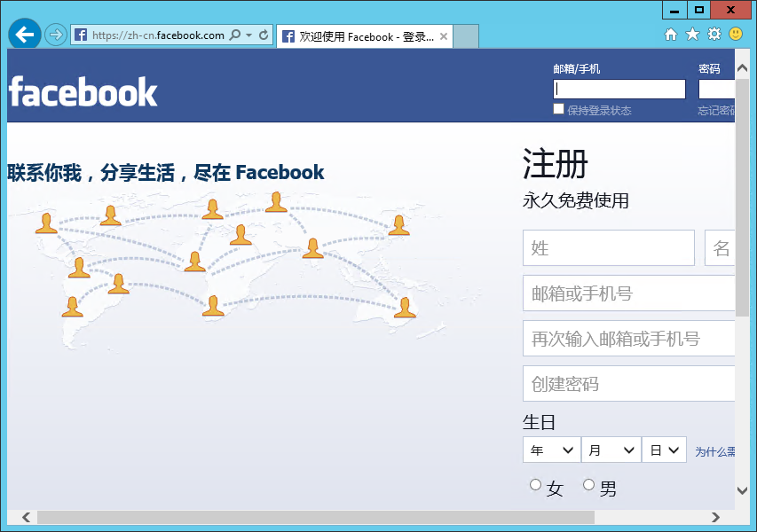Click the smiley feedback icon
Viewport: 757px width, 532px height.
(736, 34)
